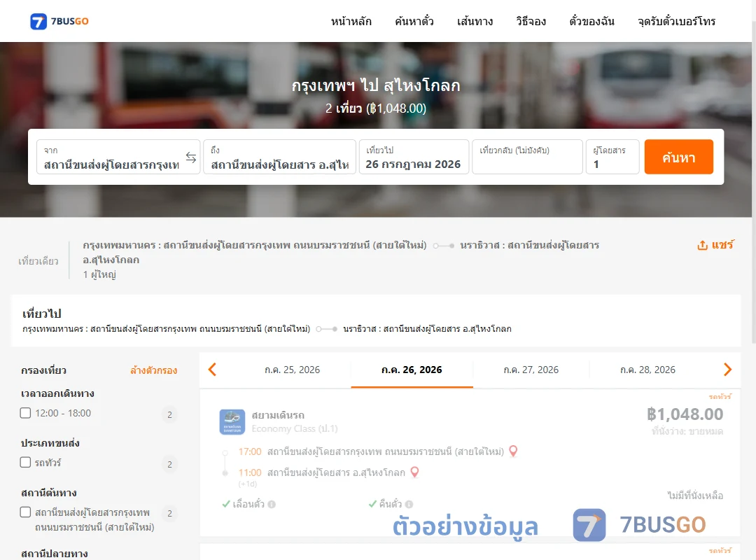Open the เที่ยวกลับ return date field

click(528, 157)
